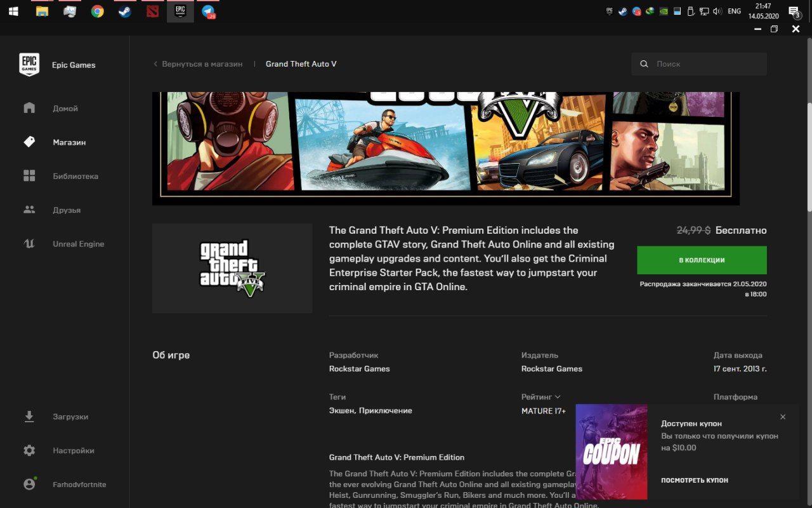The image size is (812, 508).
Task: Click the MATURE 17+ rating text
Action: 544,411
